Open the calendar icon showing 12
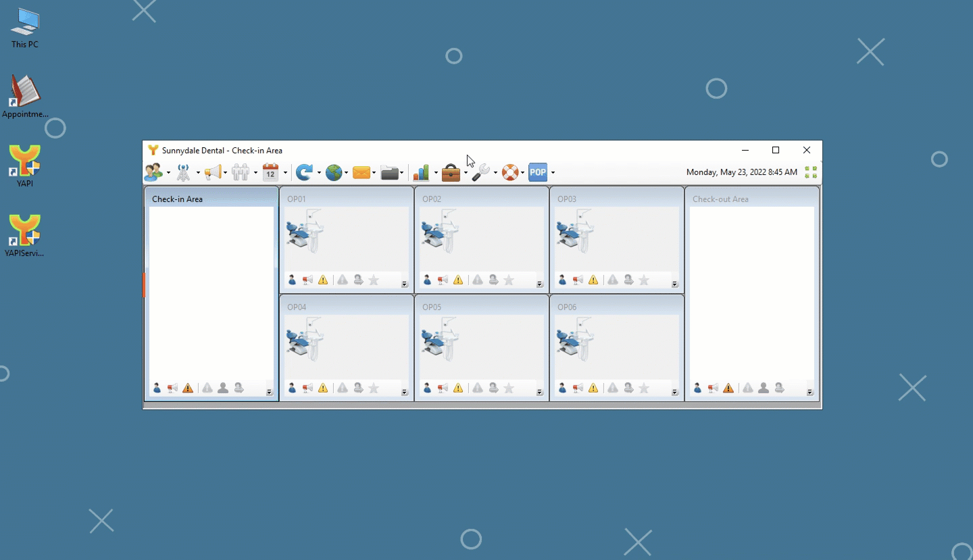The image size is (973, 560). tap(270, 172)
